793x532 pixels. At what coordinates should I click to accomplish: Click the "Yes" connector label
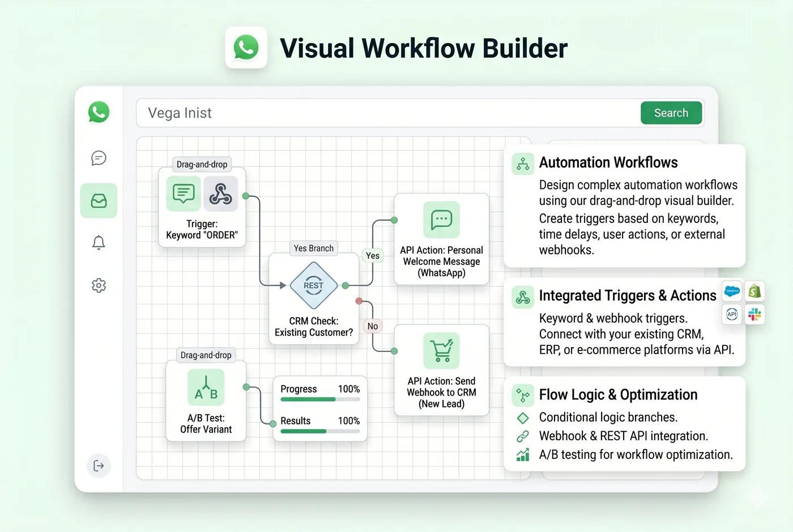tap(373, 256)
